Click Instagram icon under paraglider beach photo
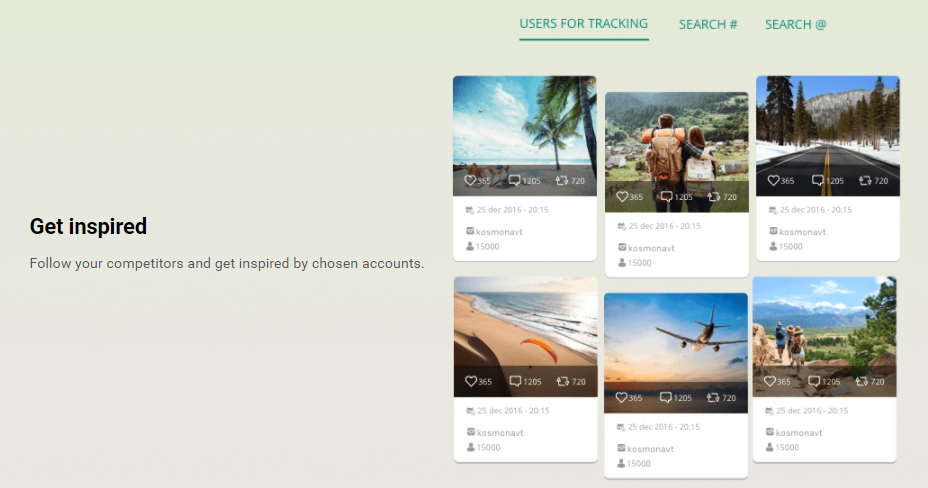The height and width of the screenshot is (488, 928). point(471,432)
